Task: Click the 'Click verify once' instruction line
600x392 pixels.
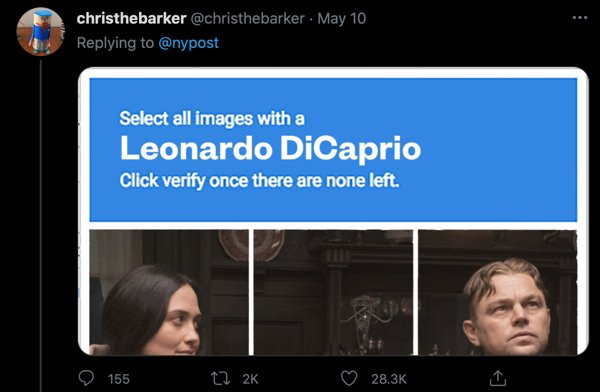Action: tap(259, 180)
